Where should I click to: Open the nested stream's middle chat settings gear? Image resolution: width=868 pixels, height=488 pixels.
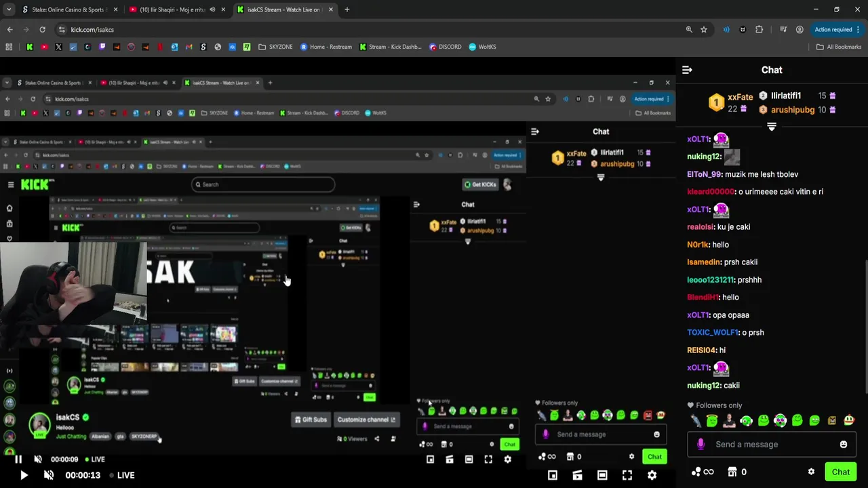pos(631,457)
